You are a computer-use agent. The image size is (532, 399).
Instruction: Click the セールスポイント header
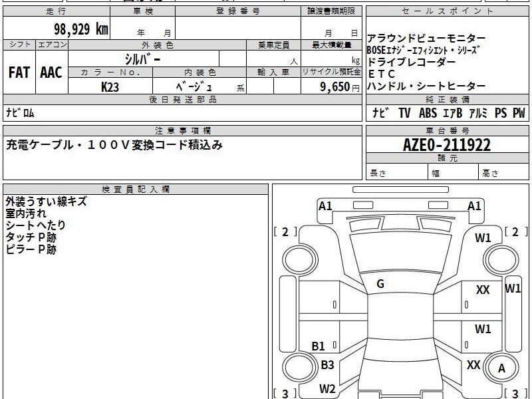tap(447, 11)
